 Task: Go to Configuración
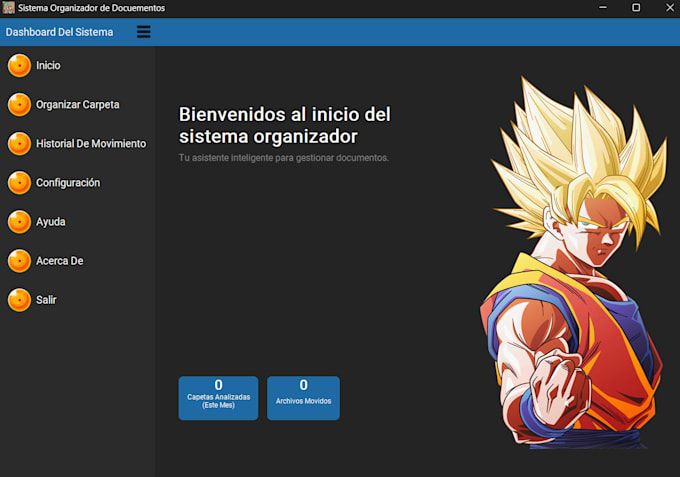(68, 183)
